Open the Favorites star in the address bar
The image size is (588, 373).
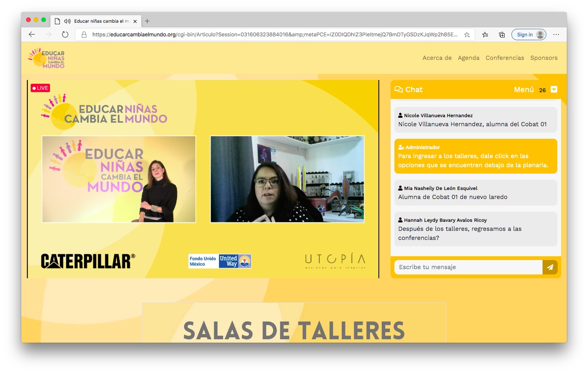pos(466,34)
